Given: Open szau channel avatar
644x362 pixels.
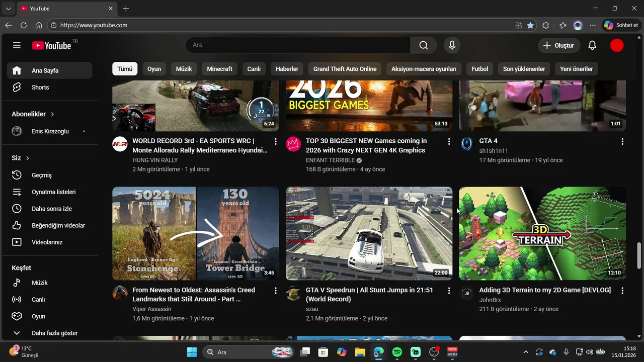Looking at the screenshot, I should click(x=293, y=293).
